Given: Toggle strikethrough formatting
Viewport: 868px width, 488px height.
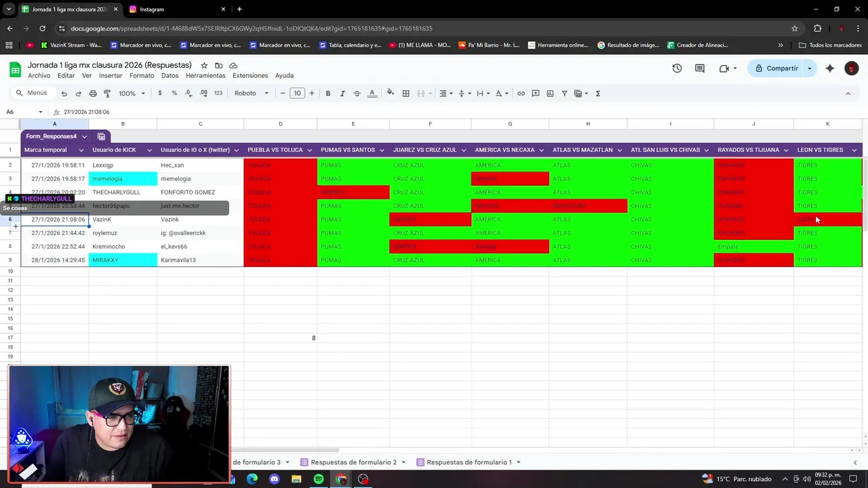Looking at the screenshot, I should pos(357,94).
